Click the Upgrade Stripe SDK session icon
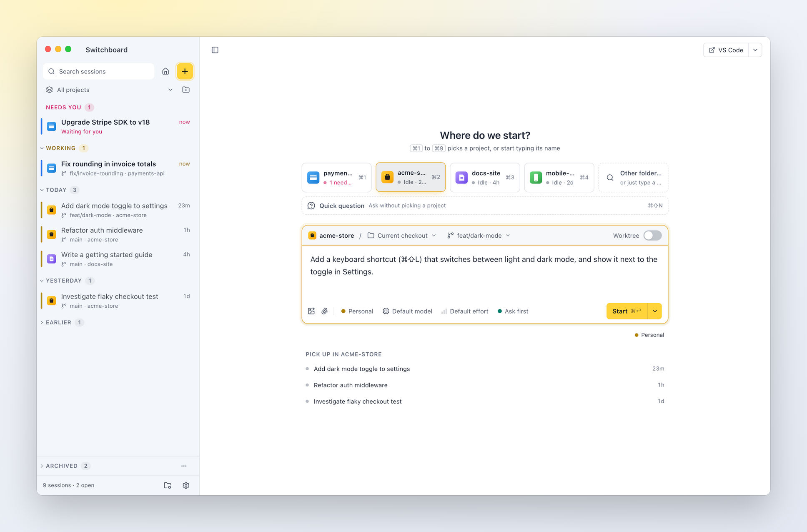 pos(52,126)
